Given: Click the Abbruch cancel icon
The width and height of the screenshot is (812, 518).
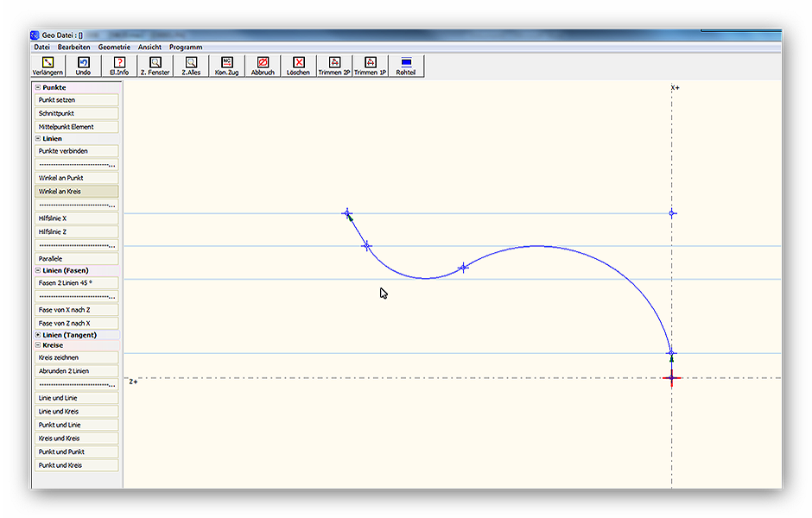Looking at the screenshot, I should click(263, 63).
